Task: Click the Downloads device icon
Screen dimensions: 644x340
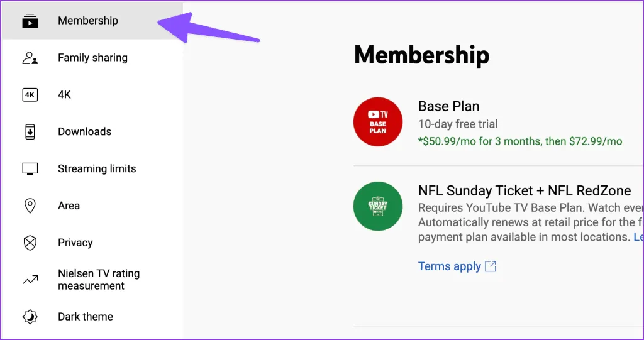Action: pos(30,132)
